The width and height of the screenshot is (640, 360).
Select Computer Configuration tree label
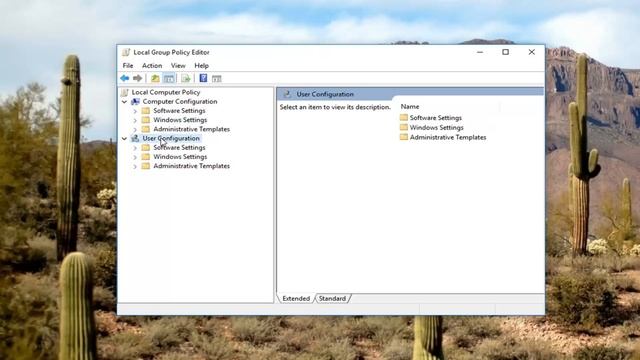[180, 102]
